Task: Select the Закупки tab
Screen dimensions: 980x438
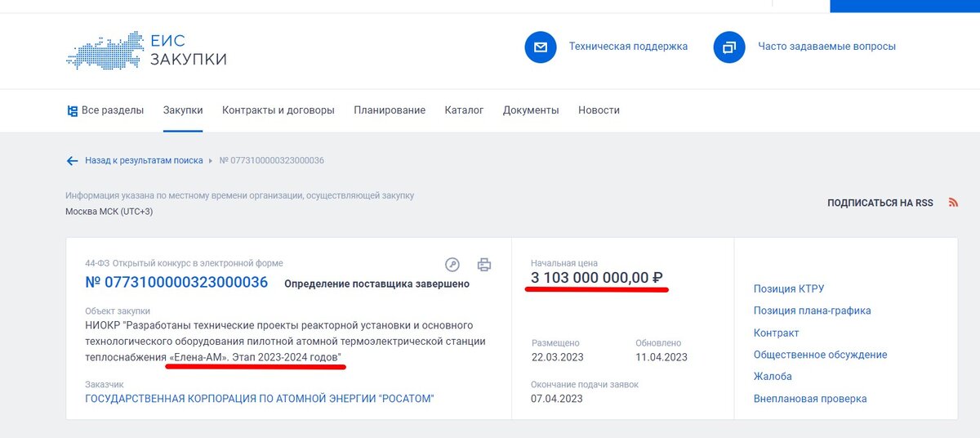Action: 183,110
